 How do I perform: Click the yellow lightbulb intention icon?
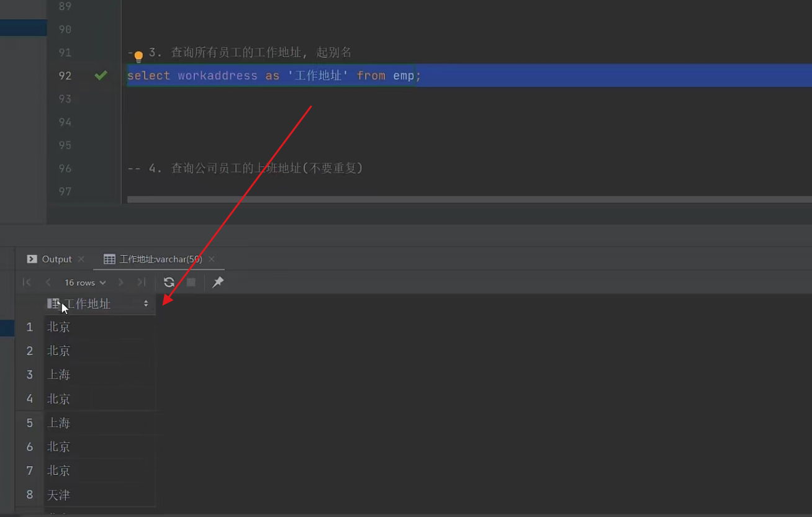click(138, 56)
